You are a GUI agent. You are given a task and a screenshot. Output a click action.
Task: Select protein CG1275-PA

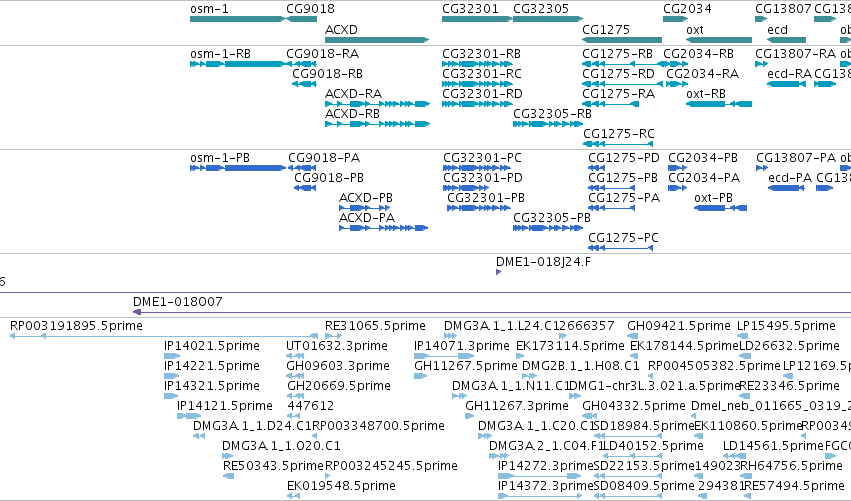[x=612, y=208]
